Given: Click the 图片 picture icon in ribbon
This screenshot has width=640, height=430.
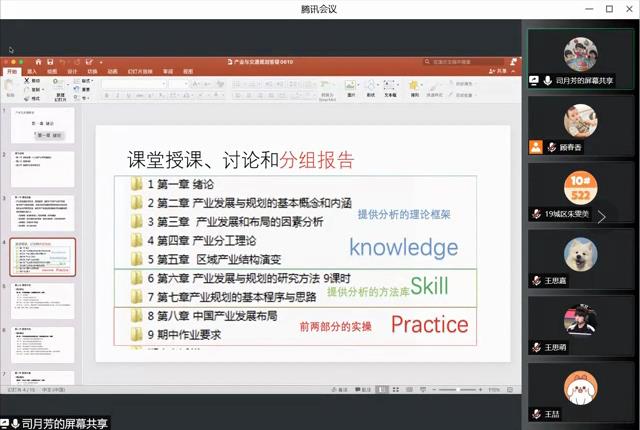Looking at the screenshot, I should coord(351,88).
